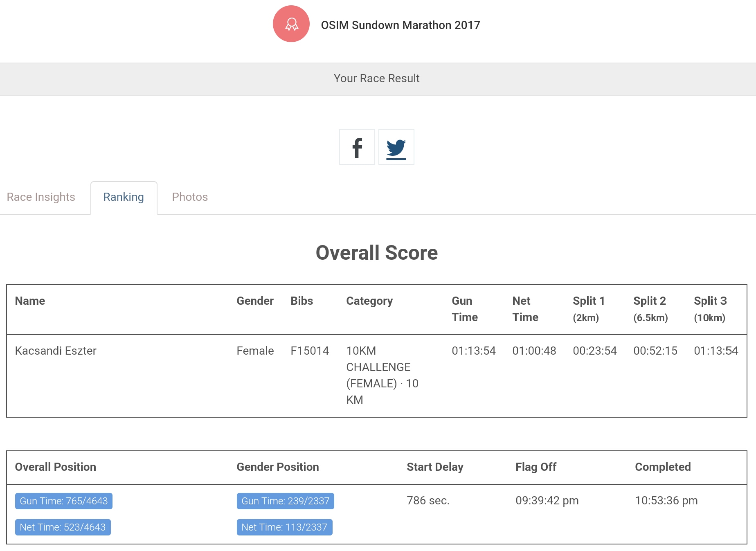756x551 pixels.
Task: Click the Split 3 (10km) column header
Action: coord(711,309)
